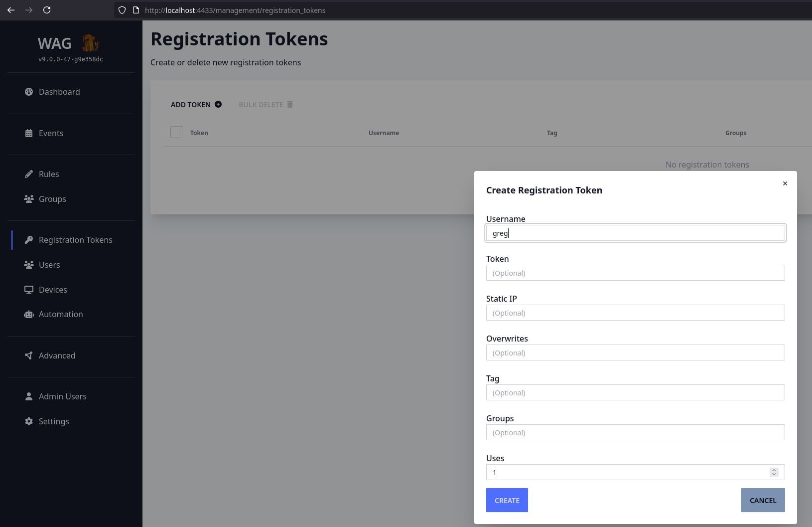Decrement Uses with the down stepper arrow
This screenshot has width=812, height=527.
click(773, 474)
